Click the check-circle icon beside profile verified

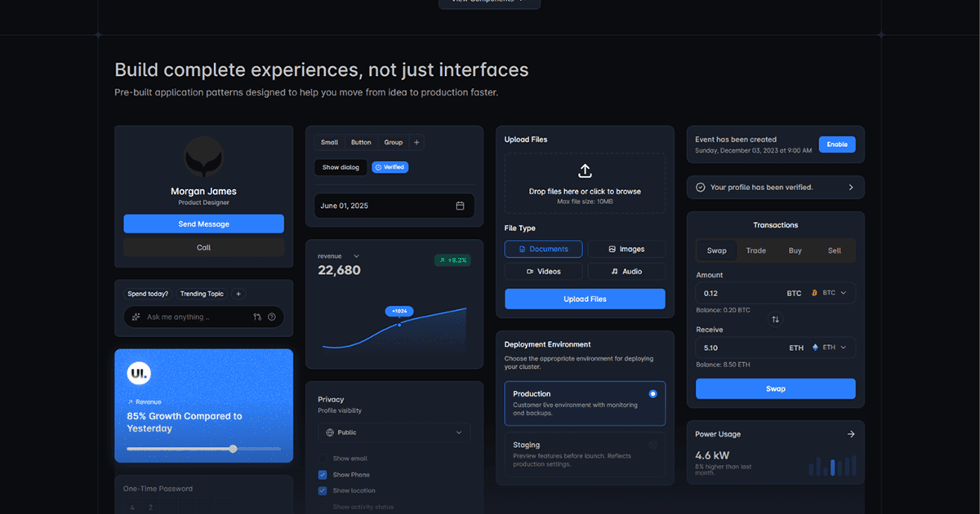pyautogui.click(x=700, y=188)
